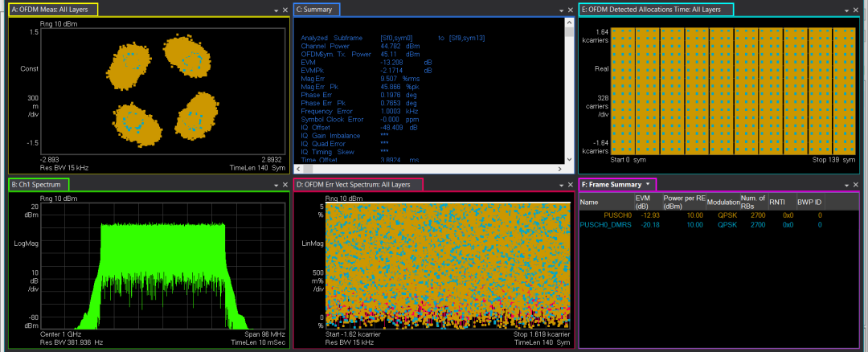Click Summary horizontal scroll right arrow
868x352 pixels.
pyautogui.click(x=560, y=168)
